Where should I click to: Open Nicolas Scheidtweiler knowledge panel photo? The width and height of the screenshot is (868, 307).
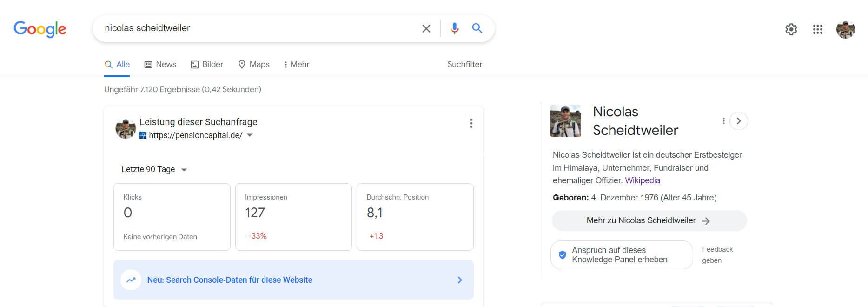(566, 121)
